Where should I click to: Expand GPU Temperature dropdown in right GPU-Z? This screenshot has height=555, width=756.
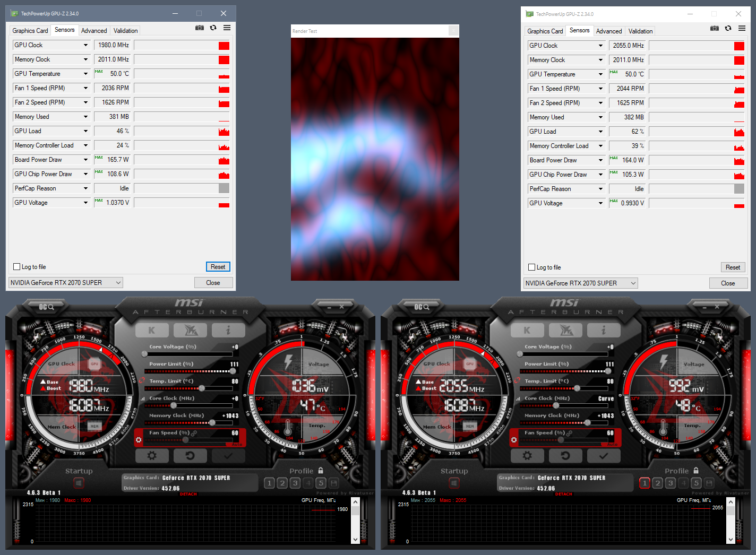600,74
